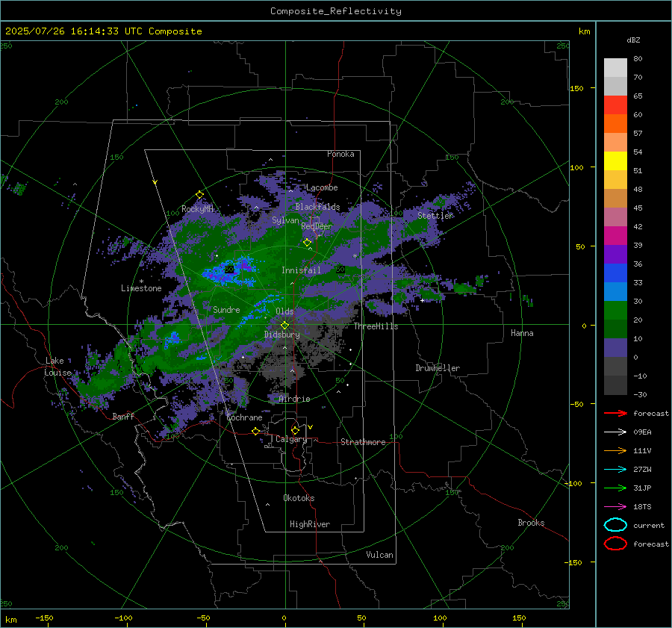Click the ThreeHills label
The image size is (672, 628).
coord(376,326)
